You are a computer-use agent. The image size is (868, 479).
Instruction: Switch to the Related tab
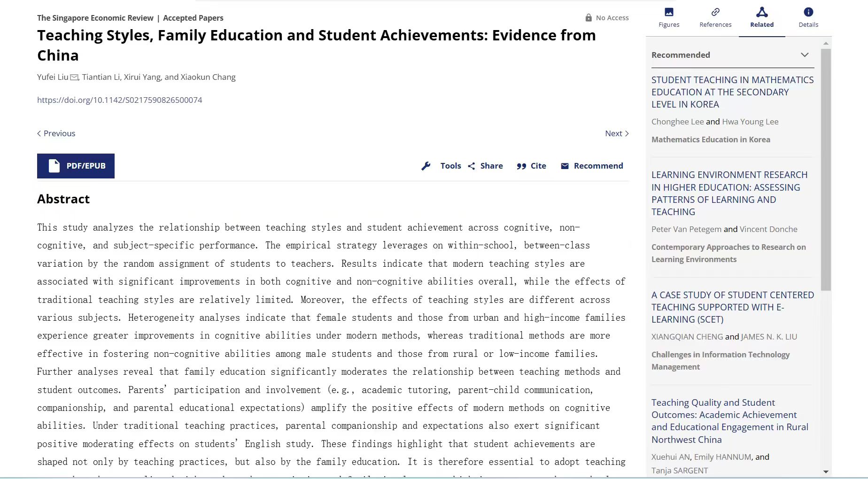pyautogui.click(x=761, y=18)
